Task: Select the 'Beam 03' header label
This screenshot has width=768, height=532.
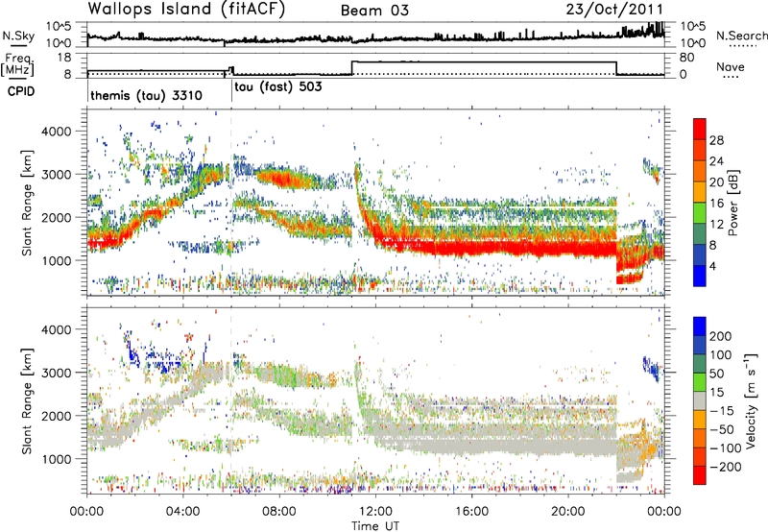Action: coord(374,11)
